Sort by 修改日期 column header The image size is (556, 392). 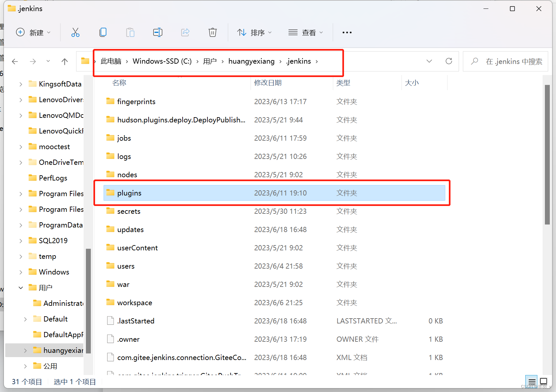[268, 83]
